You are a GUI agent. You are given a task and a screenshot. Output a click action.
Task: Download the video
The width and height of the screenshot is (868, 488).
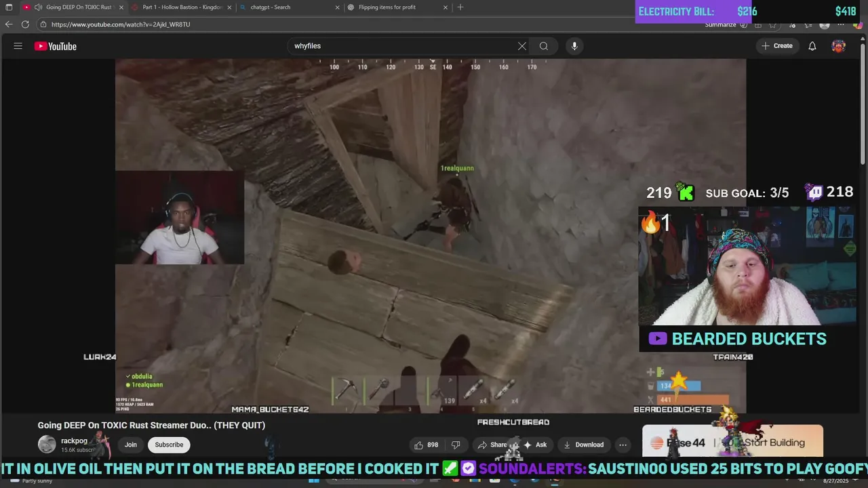coord(583,445)
